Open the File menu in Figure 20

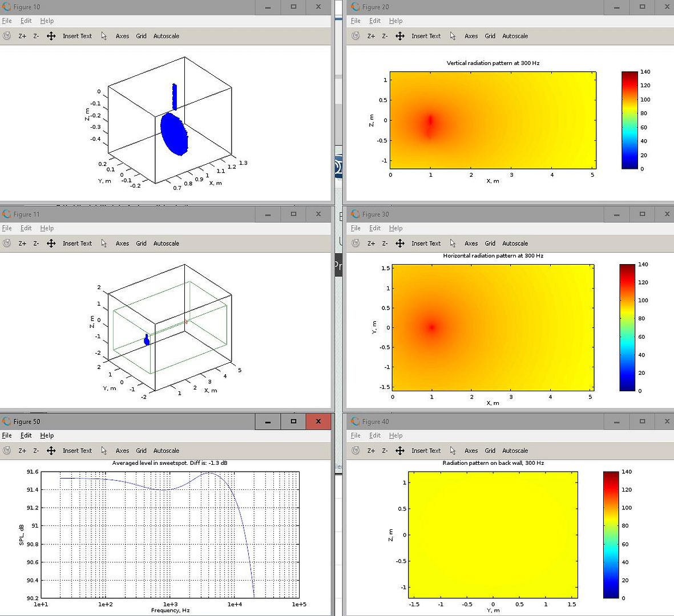(356, 21)
